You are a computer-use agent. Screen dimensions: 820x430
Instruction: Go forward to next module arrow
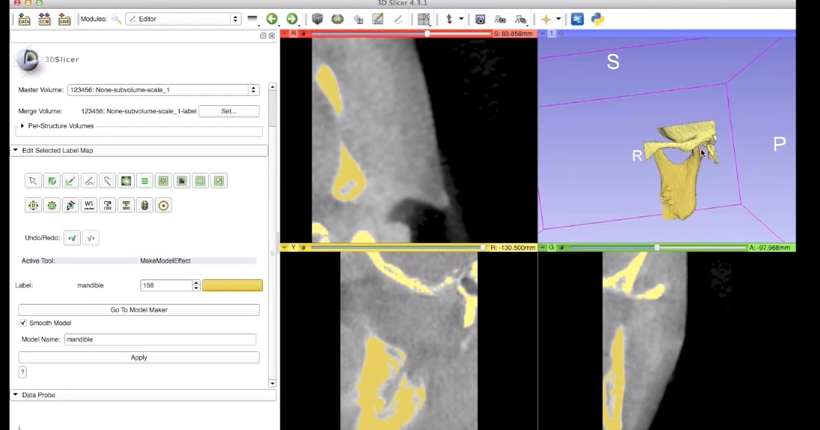(x=291, y=19)
